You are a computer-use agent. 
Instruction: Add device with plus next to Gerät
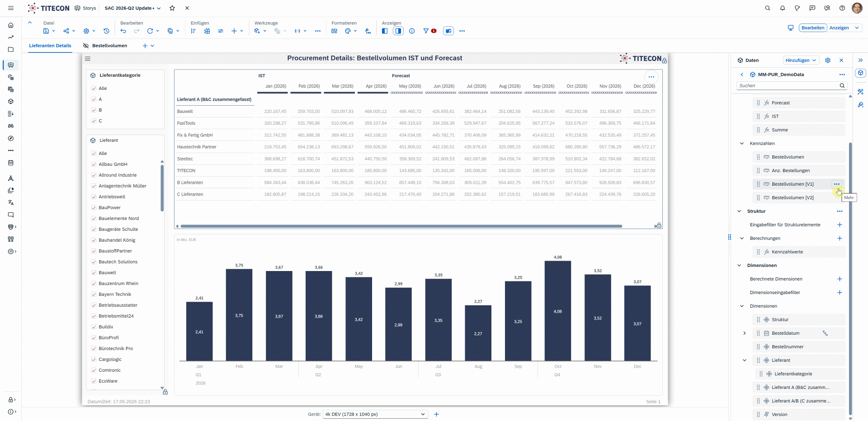(436, 414)
